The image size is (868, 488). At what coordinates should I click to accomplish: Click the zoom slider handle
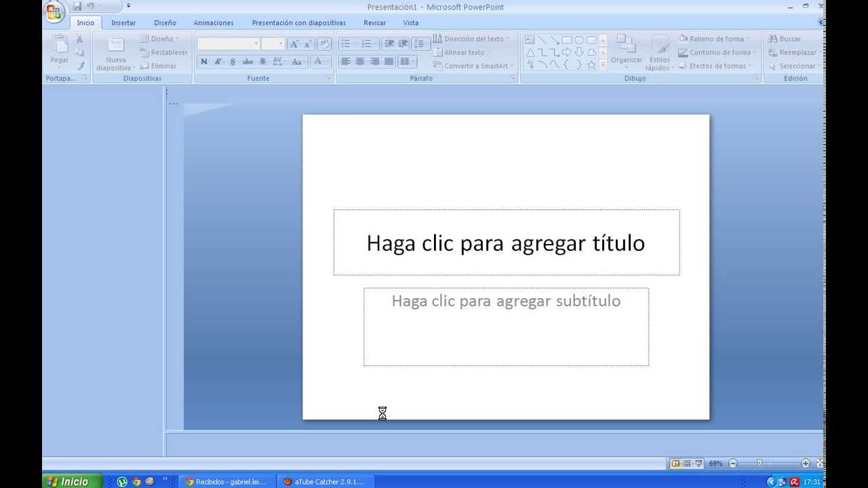[759, 463]
